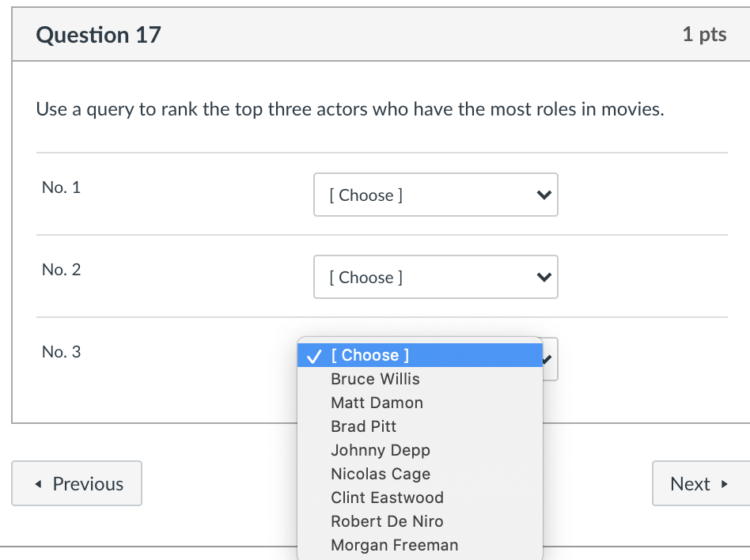Screen dimensions: 750x560
Task: Pick Brad Pitt from the options
Action: coord(363,426)
